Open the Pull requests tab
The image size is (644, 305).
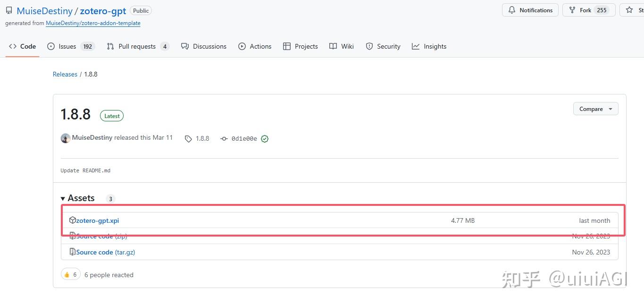tap(136, 46)
